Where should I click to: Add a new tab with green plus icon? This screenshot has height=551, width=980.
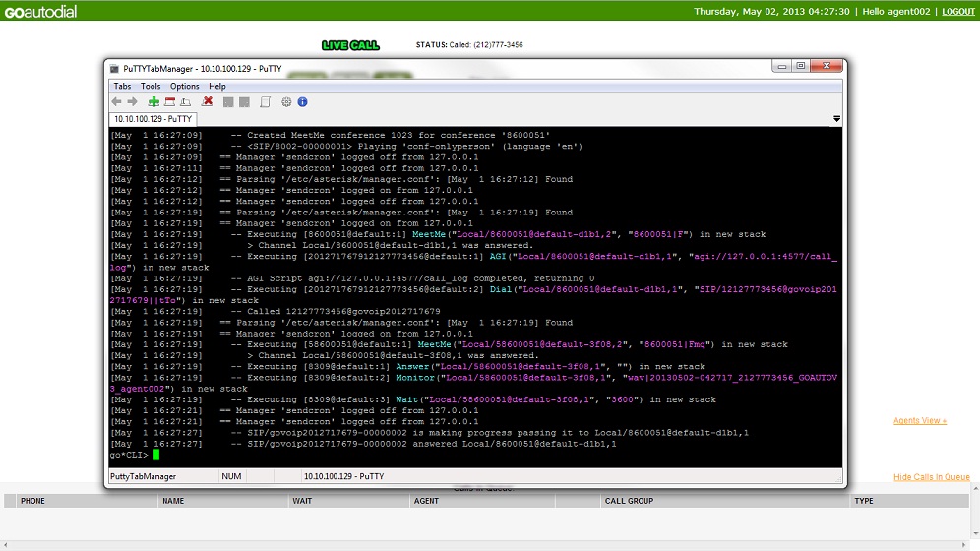[x=153, y=101]
